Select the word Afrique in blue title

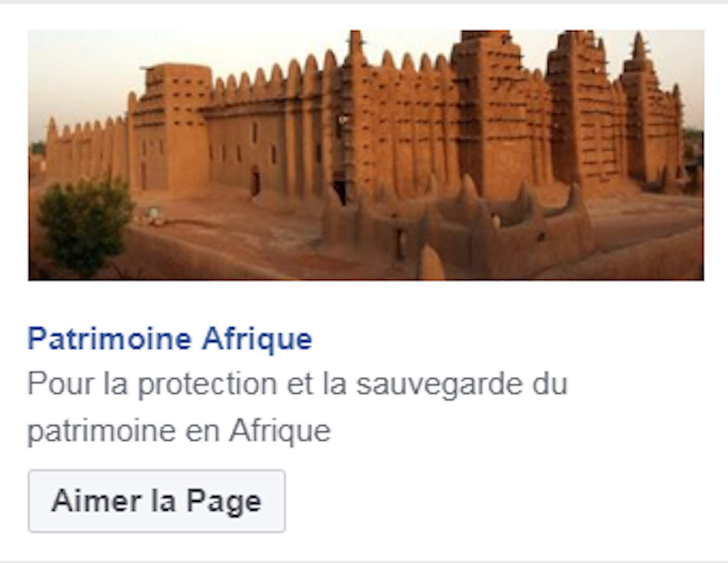[257, 339]
